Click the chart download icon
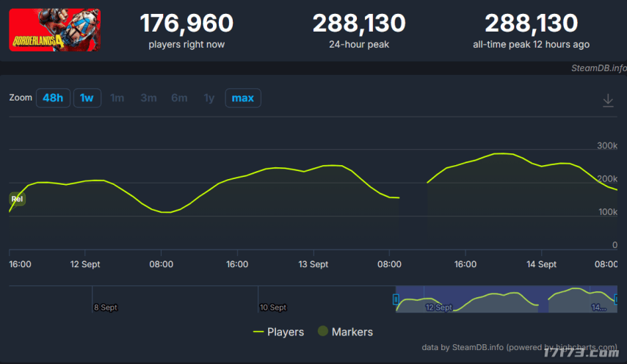 coord(608,101)
